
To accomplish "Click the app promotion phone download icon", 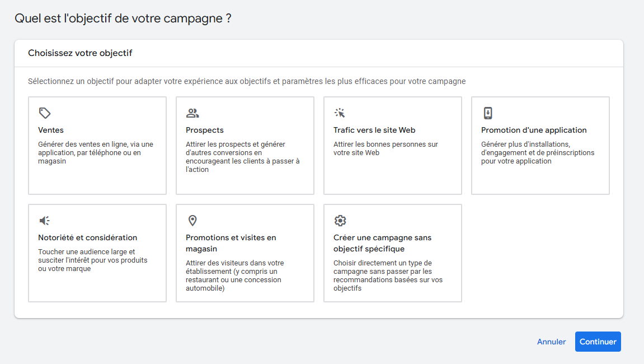I will [x=487, y=113].
